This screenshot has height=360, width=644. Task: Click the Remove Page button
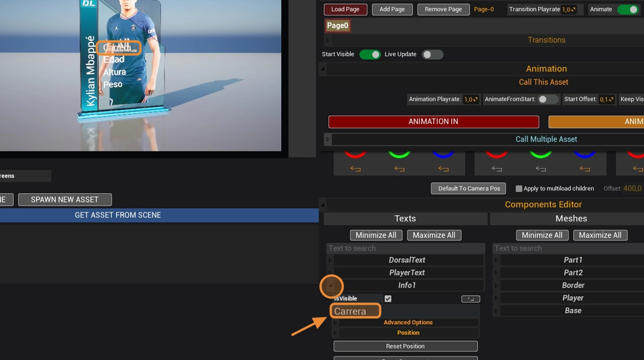coord(443,9)
